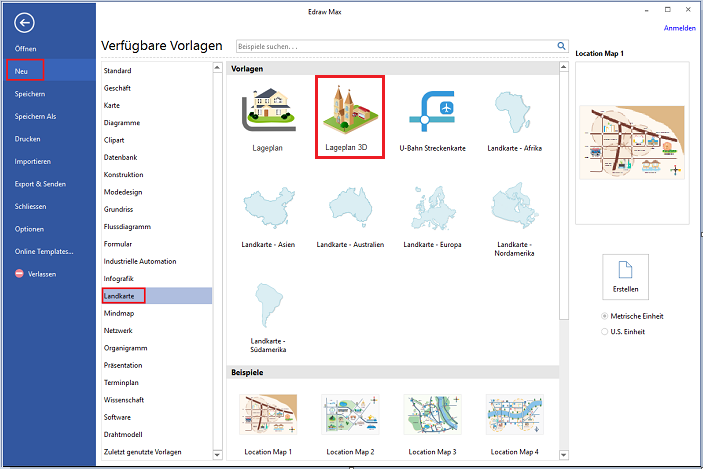Viewport: 703px width, 469px height.
Task: Select the Infografik category
Action: (x=157, y=278)
